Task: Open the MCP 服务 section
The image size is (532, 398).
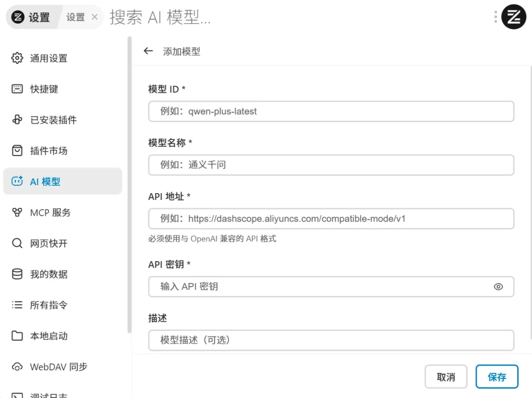Action: click(x=63, y=212)
